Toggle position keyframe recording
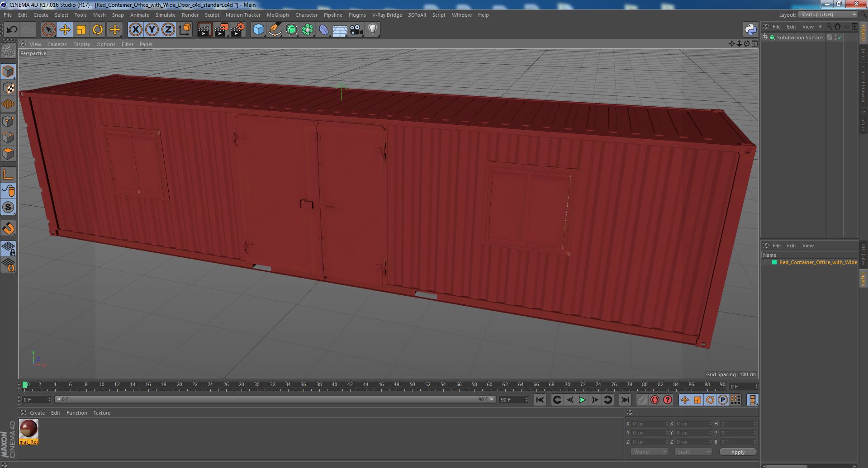The image size is (868, 468). 684,400
